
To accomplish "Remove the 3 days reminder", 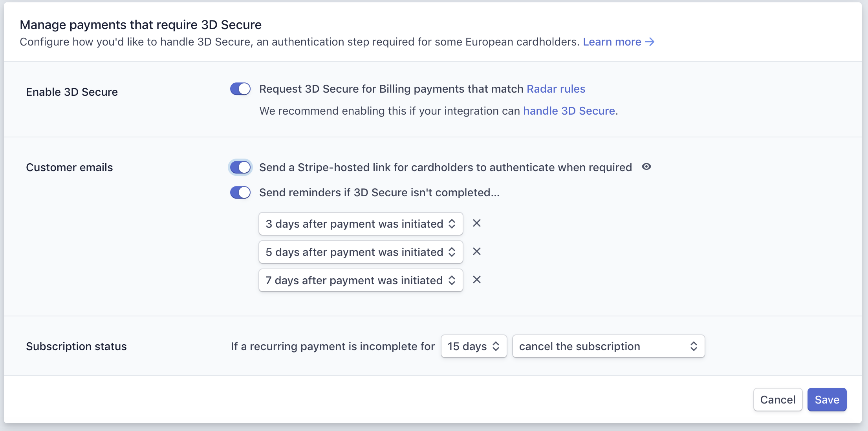I will coord(477,223).
